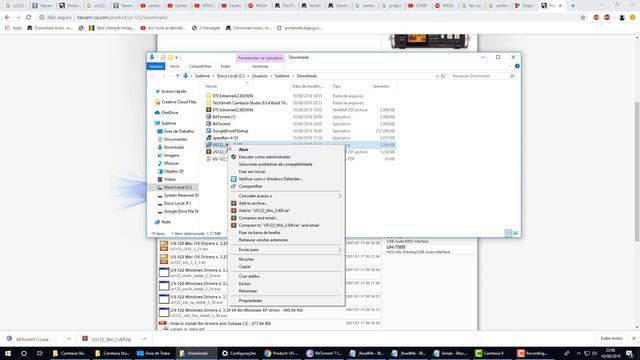The image size is (640, 360).
Task: Select the TechSmith Camtasia Studio folder
Action: [250, 103]
